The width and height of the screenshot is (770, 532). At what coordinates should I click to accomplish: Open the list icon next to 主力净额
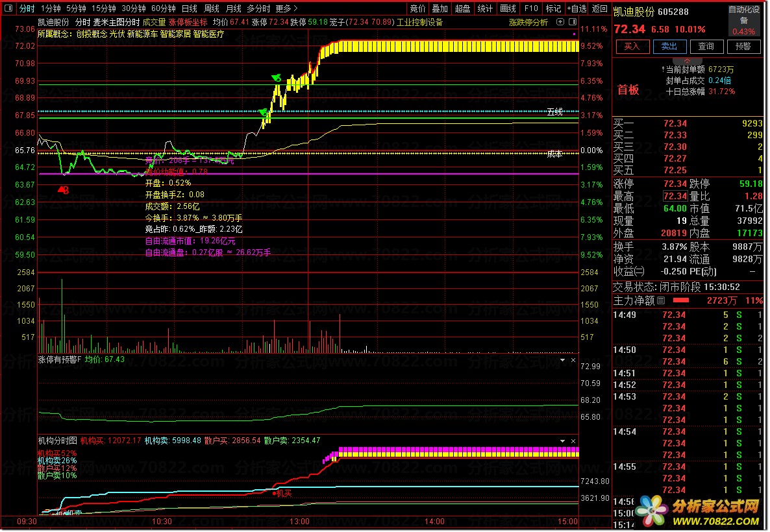tap(661, 300)
